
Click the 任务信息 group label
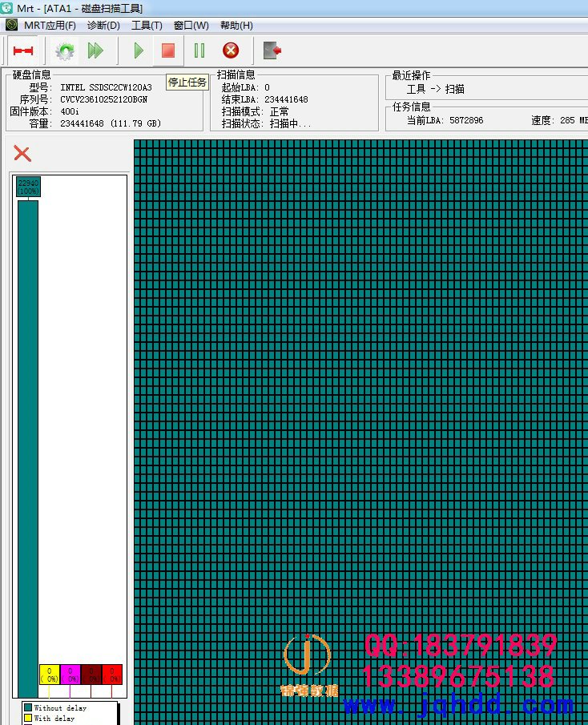coord(412,107)
